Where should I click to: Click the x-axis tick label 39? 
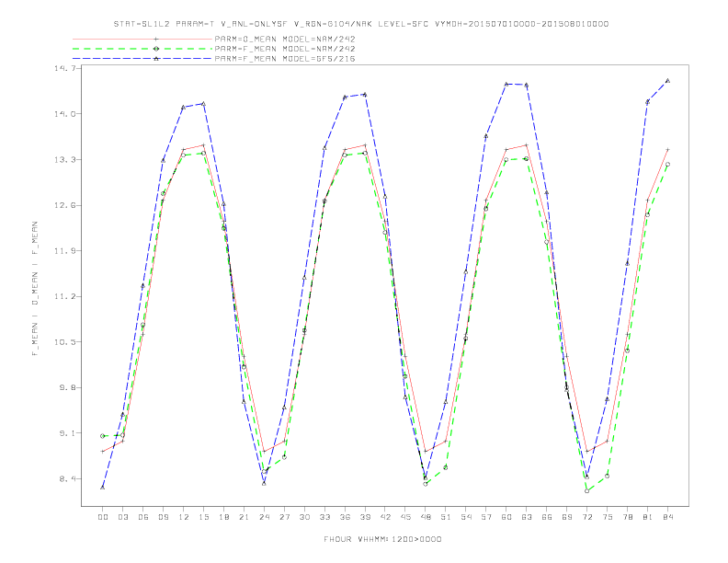(x=365, y=517)
